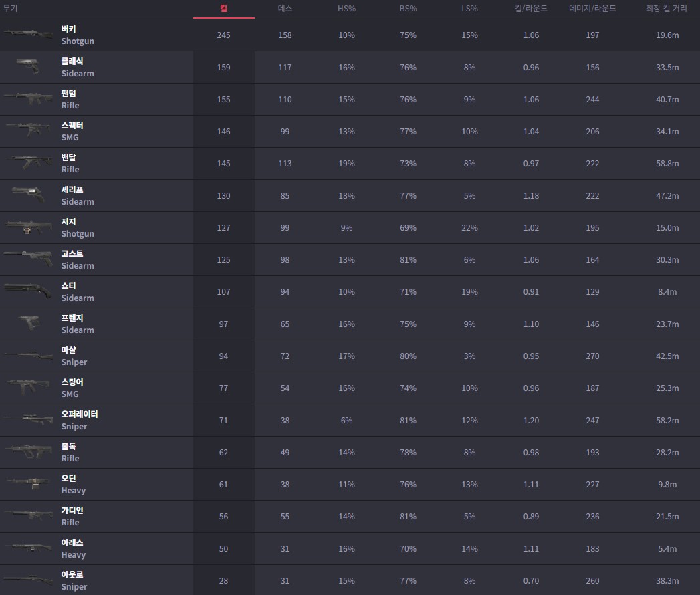700x595 pixels.
Task: Click the Odin heavy machine gun icon
Action: click(x=28, y=483)
